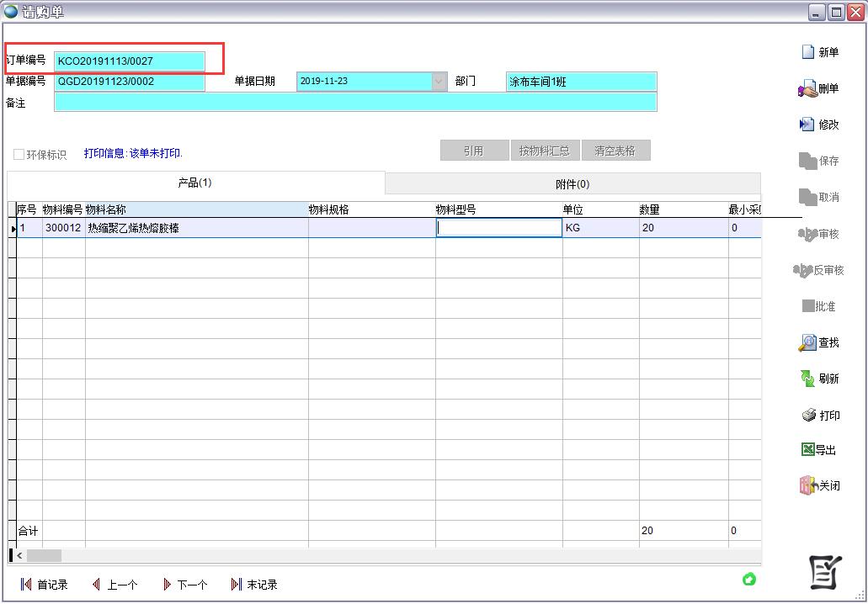The height and width of the screenshot is (604, 868).
Task: Click the 关闭 close door icon
Action: 807,485
